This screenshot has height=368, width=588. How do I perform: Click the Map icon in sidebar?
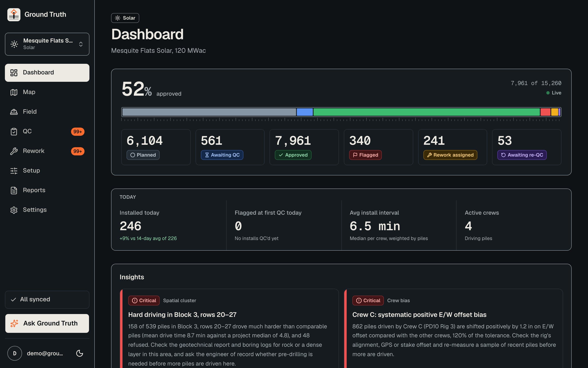click(14, 92)
